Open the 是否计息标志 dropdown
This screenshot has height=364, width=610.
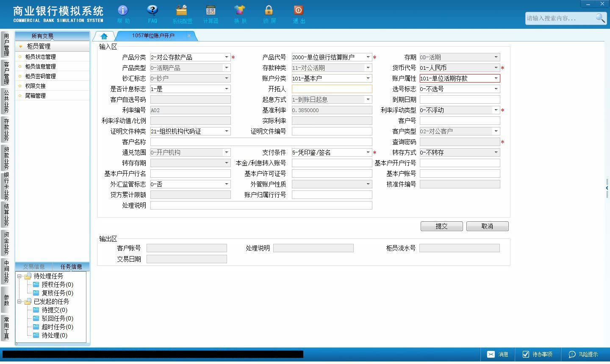(x=227, y=89)
